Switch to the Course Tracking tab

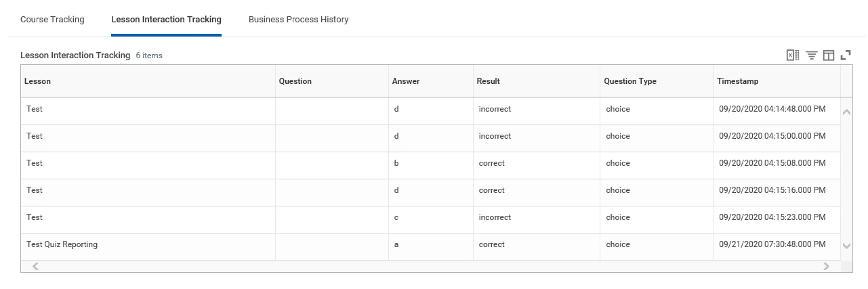52,20
